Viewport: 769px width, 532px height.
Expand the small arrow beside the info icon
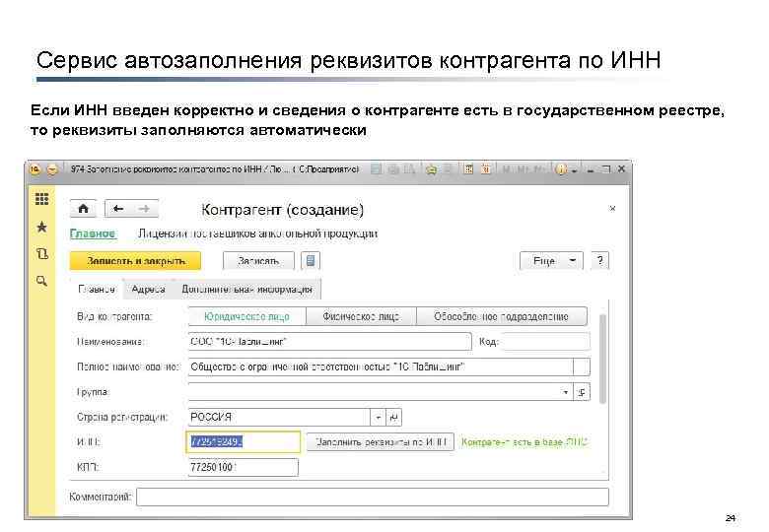574,171
